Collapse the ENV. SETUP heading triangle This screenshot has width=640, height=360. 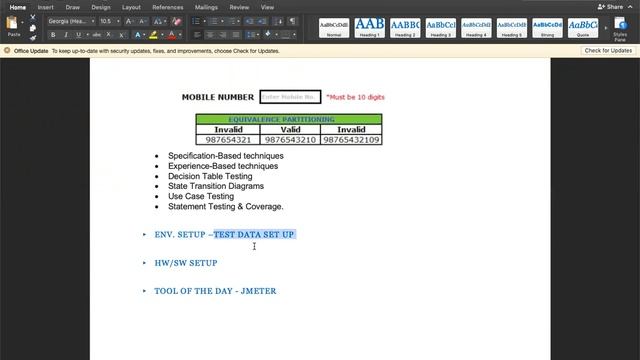(144, 234)
